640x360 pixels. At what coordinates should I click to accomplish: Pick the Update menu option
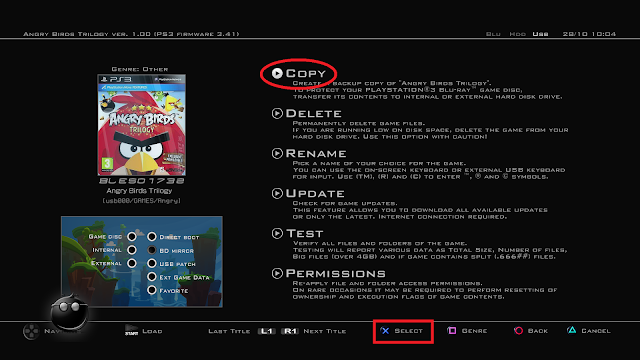click(x=315, y=193)
